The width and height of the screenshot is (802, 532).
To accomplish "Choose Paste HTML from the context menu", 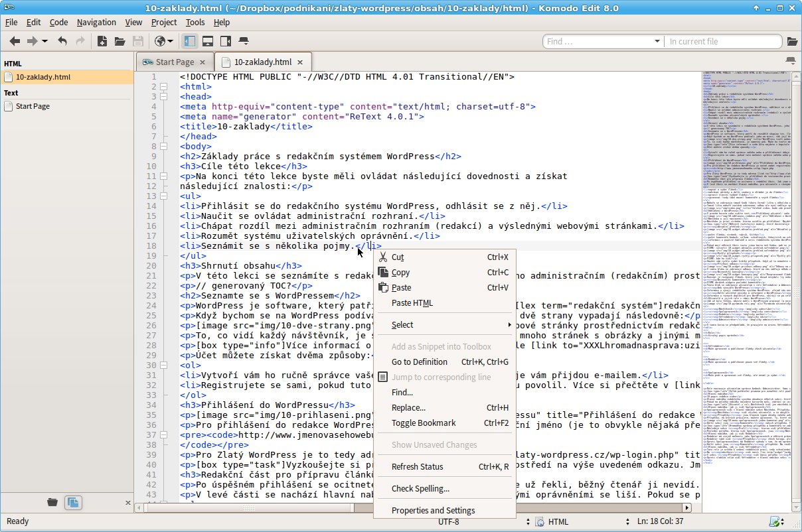I will coord(445,303).
